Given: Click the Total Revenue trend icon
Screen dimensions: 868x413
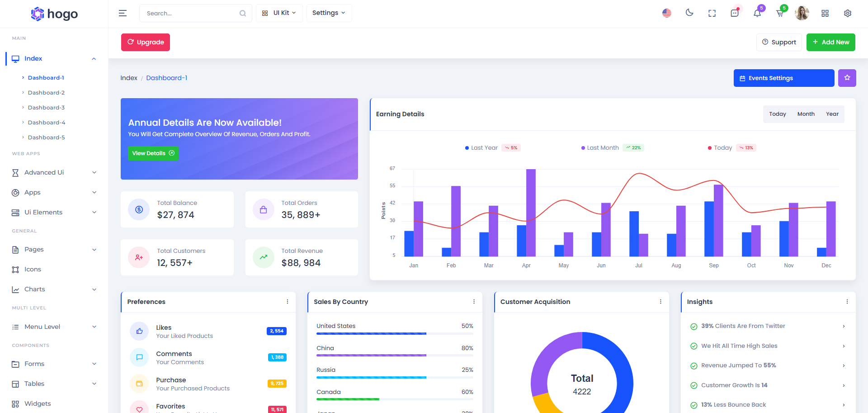Looking at the screenshot, I should [264, 257].
